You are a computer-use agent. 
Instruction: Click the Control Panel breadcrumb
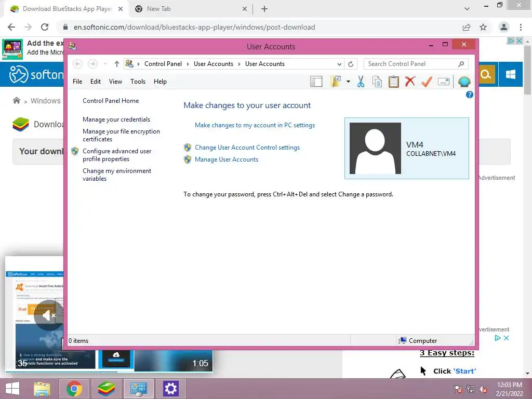163,64
